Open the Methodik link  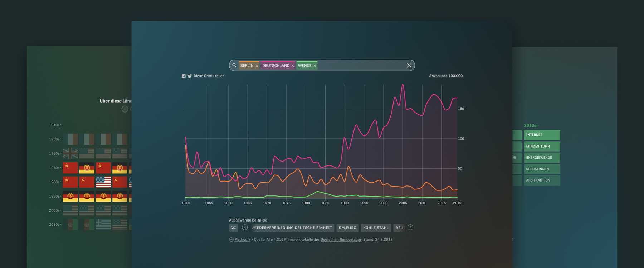[x=242, y=239]
